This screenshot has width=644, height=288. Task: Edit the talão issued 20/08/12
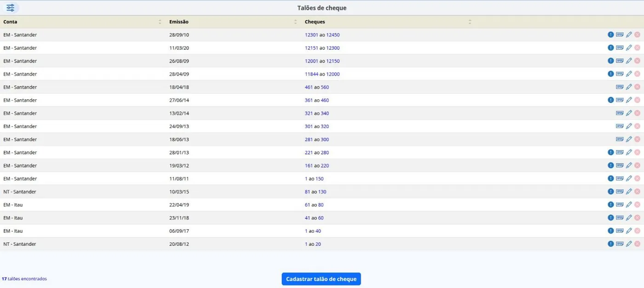click(x=629, y=244)
